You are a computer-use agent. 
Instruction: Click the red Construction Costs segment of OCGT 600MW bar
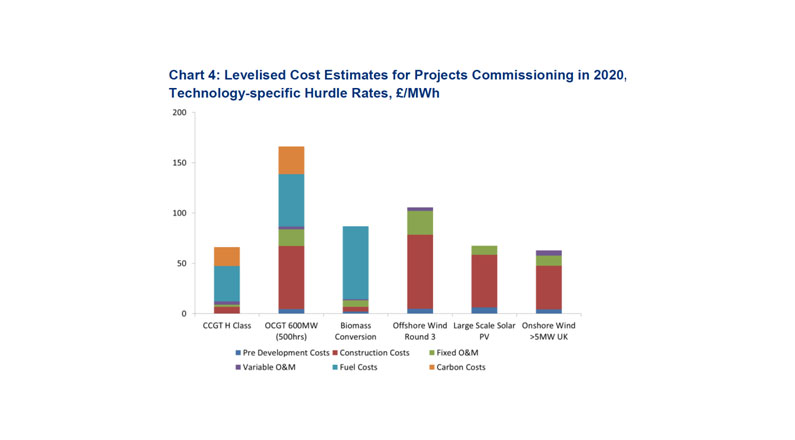tap(292, 278)
